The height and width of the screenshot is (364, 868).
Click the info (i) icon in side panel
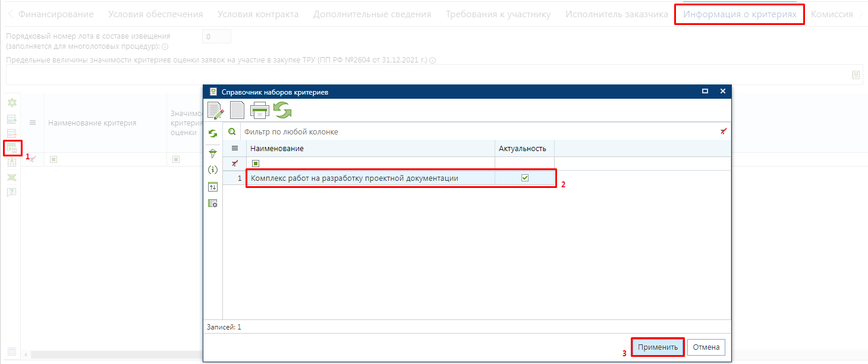[x=213, y=170]
